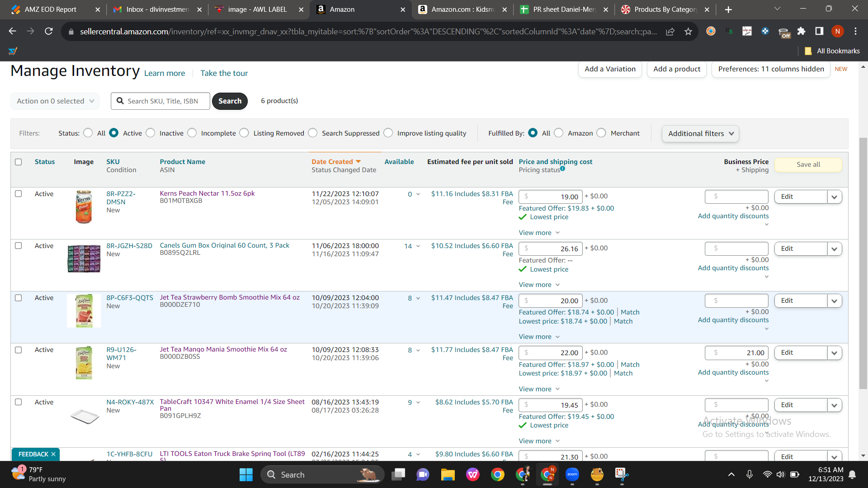Open the profile avatar N icon
This screenshot has width=868, height=488.
pos(837,31)
